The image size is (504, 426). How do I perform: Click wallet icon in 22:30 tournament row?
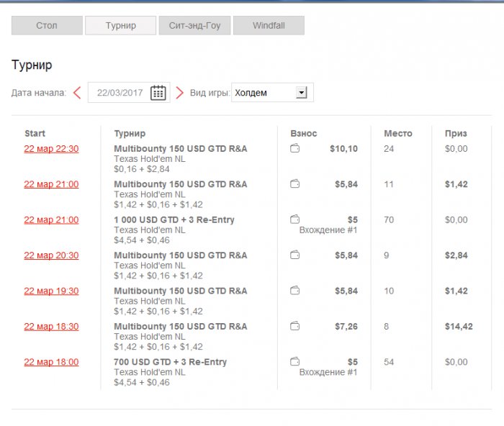294,149
